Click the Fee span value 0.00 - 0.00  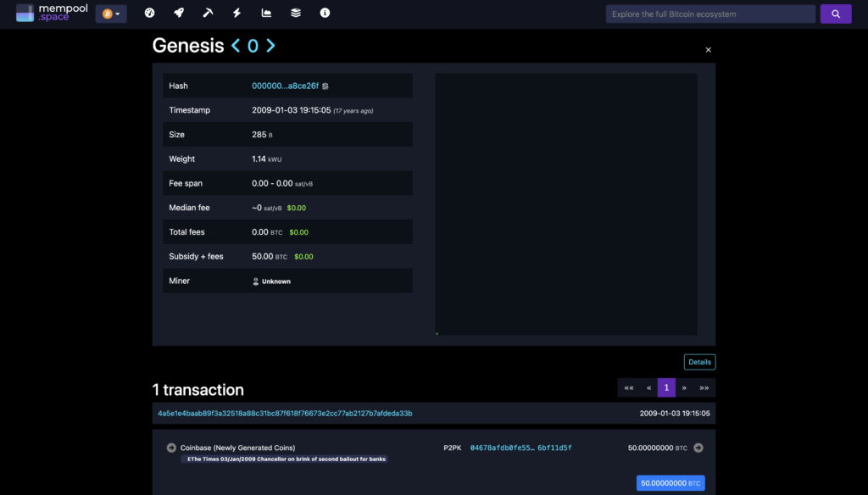click(x=272, y=183)
